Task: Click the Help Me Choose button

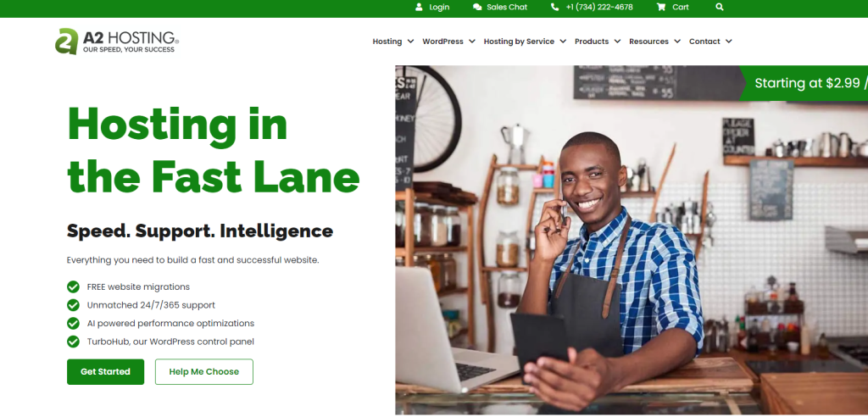Action: click(x=204, y=371)
